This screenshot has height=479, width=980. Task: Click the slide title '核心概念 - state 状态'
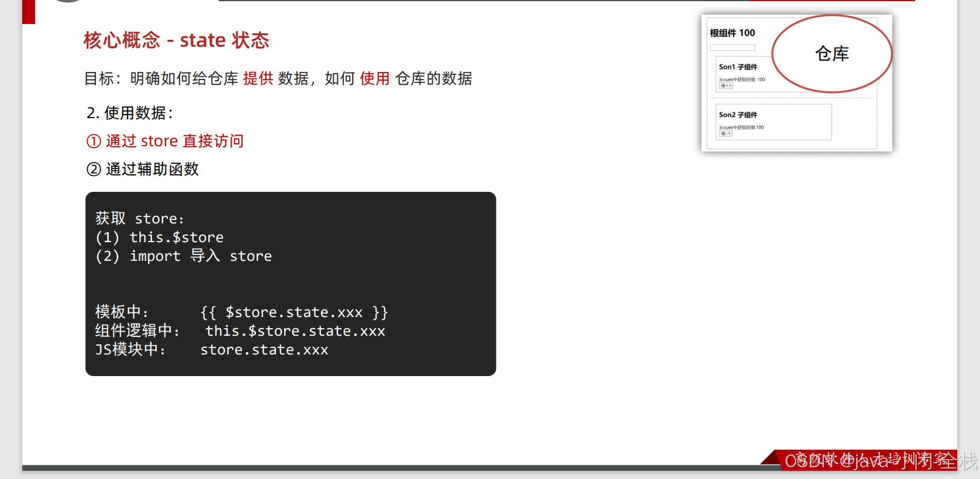coord(176,40)
